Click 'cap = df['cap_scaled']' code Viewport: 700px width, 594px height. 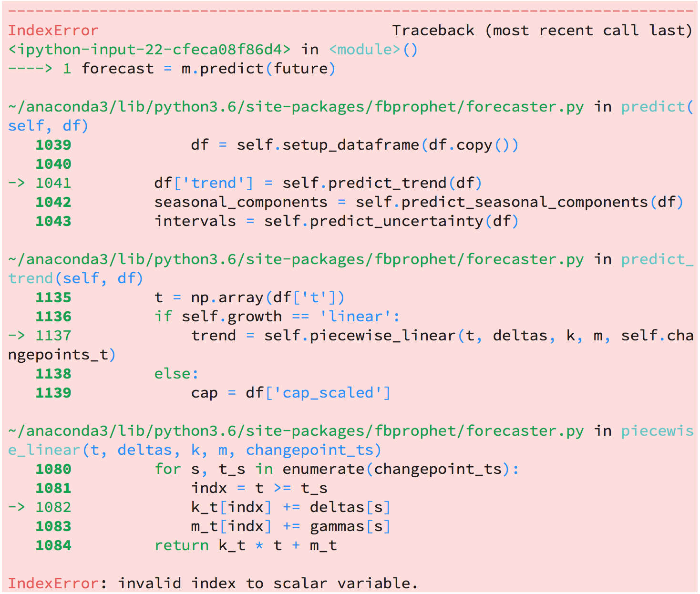coord(291,393)
